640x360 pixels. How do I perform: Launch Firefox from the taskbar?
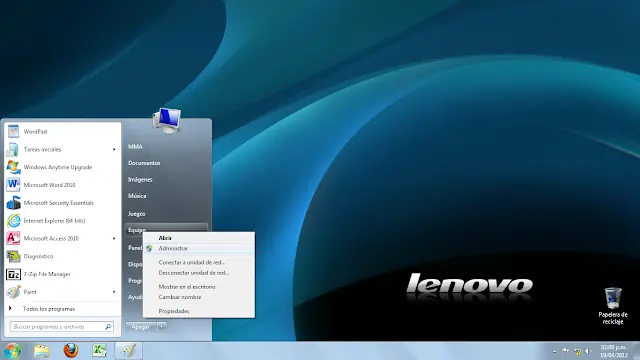coord(71,351)
